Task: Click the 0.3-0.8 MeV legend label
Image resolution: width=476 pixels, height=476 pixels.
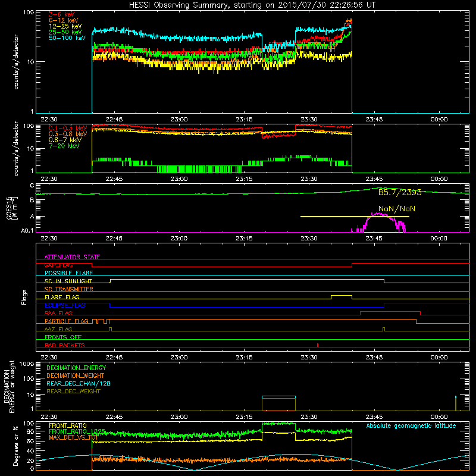Action: tap(68, 134)
